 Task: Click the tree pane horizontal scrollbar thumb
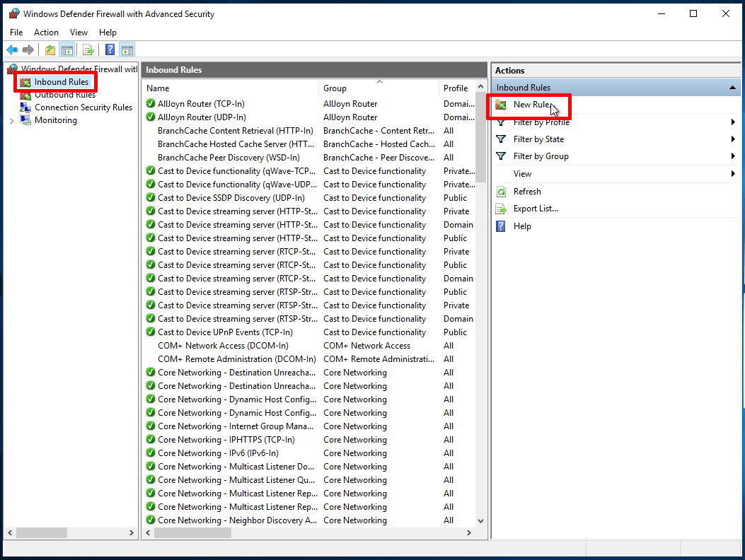[x=41, y=533]
